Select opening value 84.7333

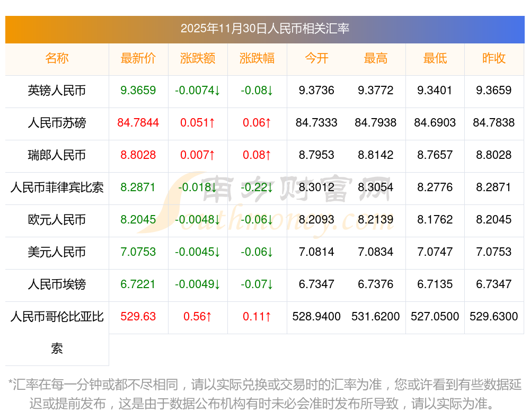(x=316, y=123)
